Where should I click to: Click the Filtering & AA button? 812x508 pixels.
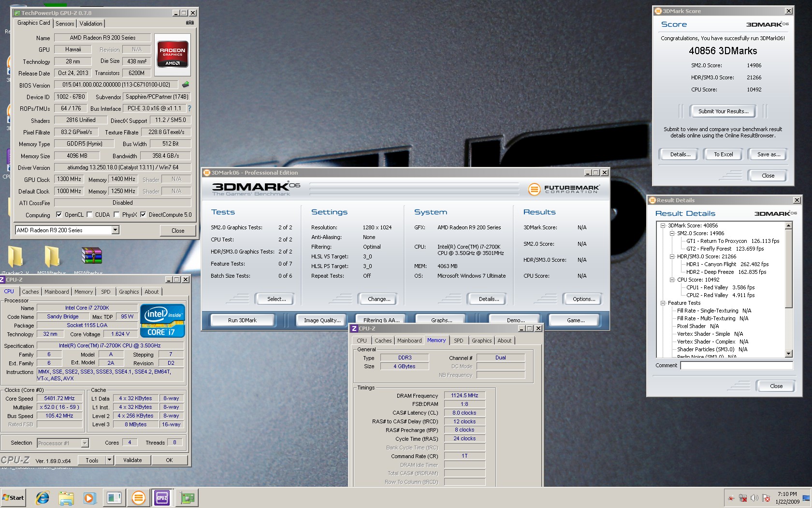pos(381,320)
